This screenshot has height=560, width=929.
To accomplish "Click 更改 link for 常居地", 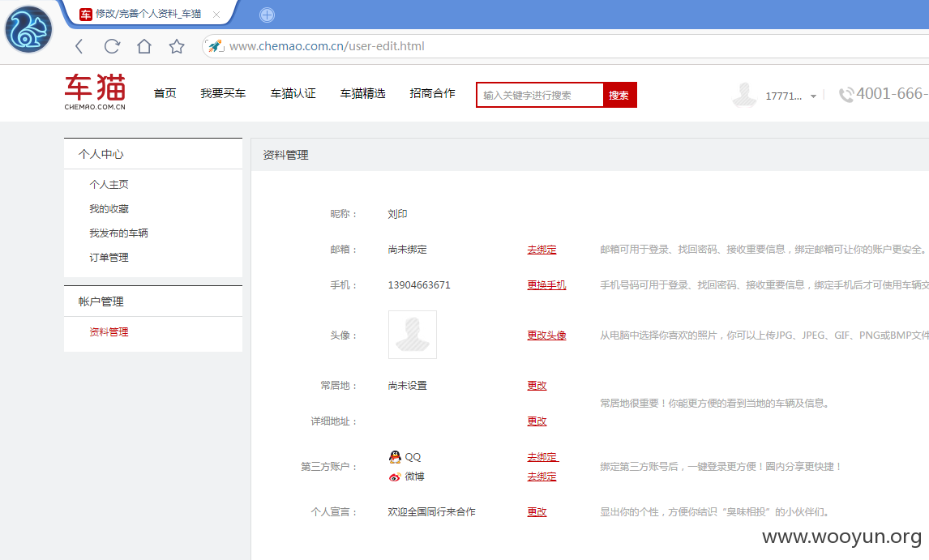I will (537, 385).
